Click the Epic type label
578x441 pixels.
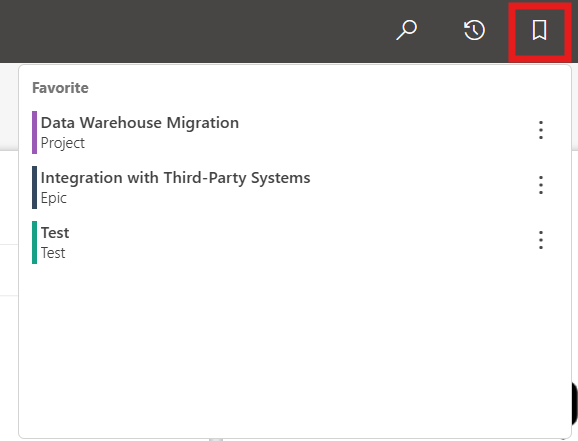[54, 198]
